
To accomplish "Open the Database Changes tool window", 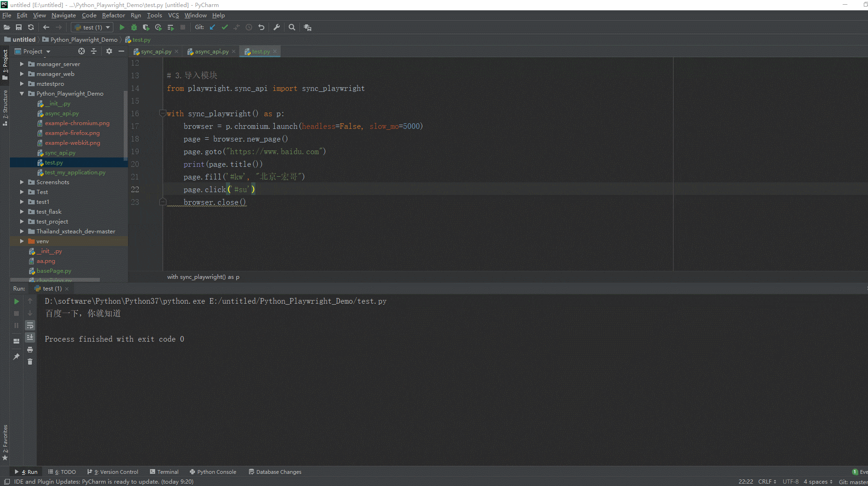I will point(275,472).
